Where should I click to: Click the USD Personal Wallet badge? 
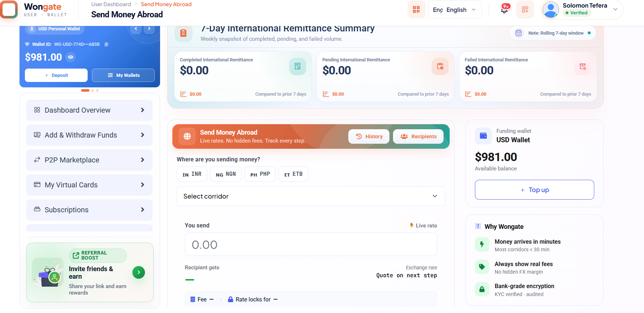pos(55,29)
